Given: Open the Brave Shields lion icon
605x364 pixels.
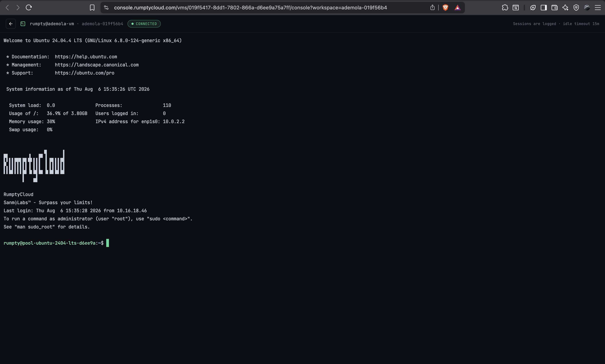Looking at the screenshot, I should (445, 8).
